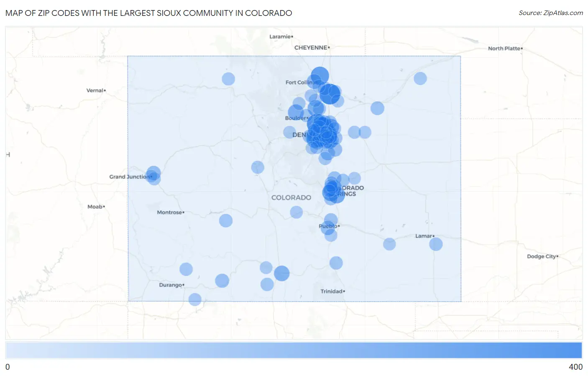
Task: Click the Source: ZipAtlas.com credit
Action: (551, 13)
